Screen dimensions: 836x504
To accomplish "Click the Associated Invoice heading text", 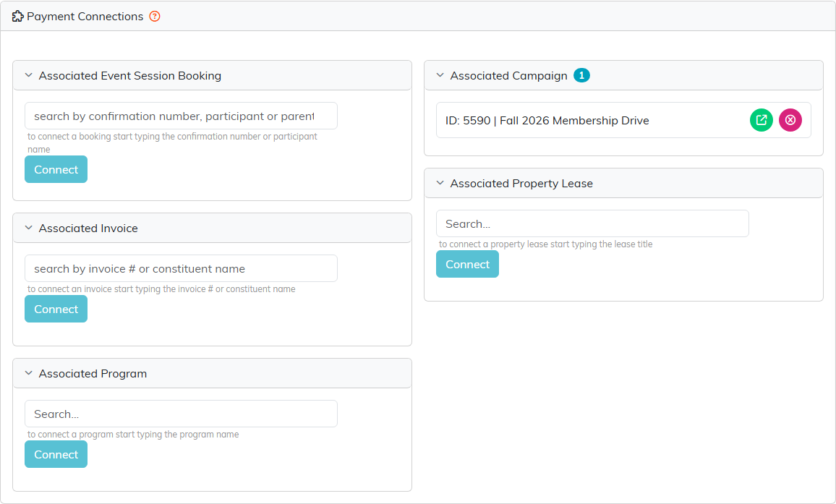I will pyautogui.click(x=88, y=228).
